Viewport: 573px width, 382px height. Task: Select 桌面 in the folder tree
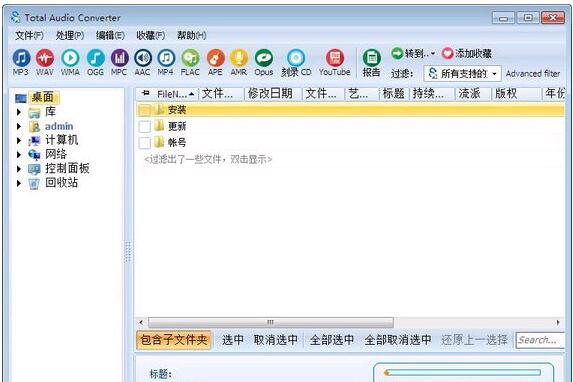pos(42,97)
